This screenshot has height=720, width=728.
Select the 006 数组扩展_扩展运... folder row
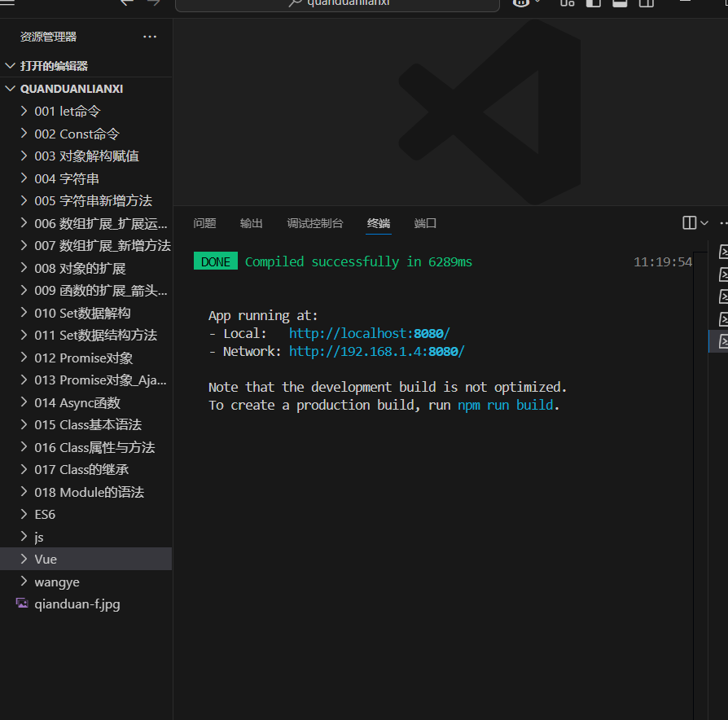tap(86, 223)
